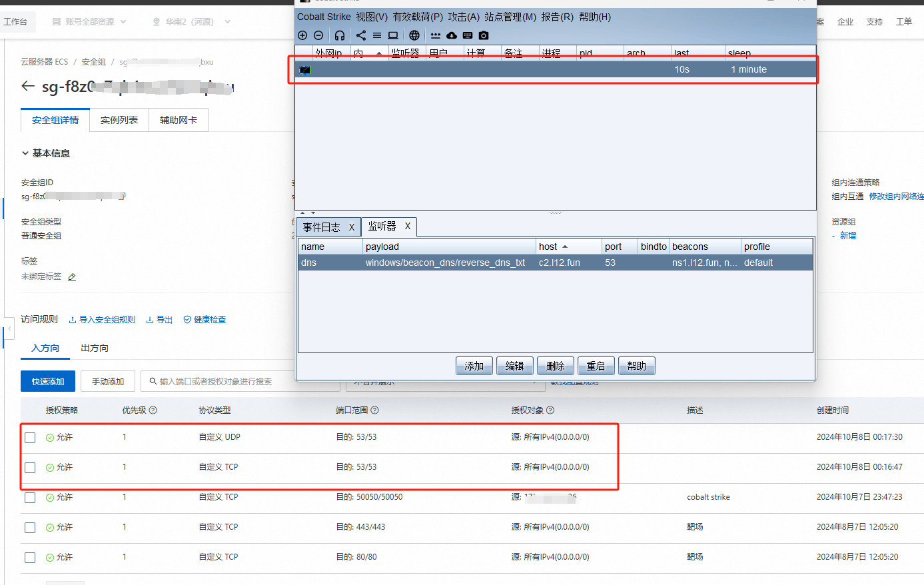Click the 手动添加 button
The image size is (924, 585).
click(108, 381)
